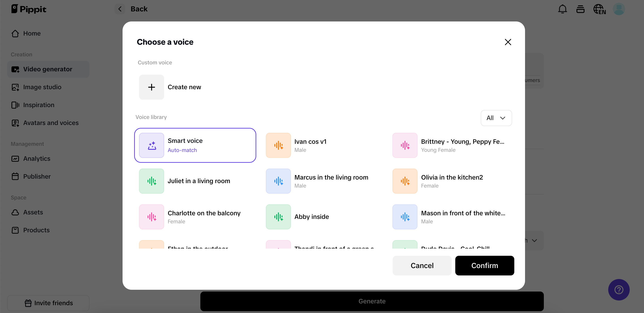Open Assets under Space
Image resolution: width=644 pixels, height=313 pixels.
point(33,212)
